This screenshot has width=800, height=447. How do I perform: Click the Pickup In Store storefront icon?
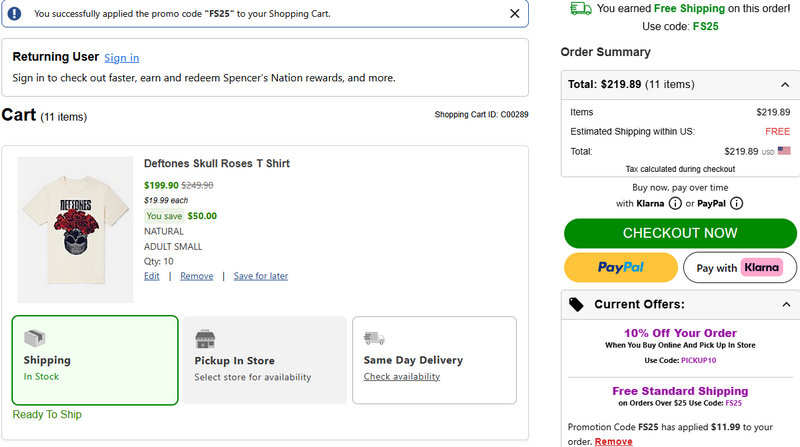click(206, 338)
